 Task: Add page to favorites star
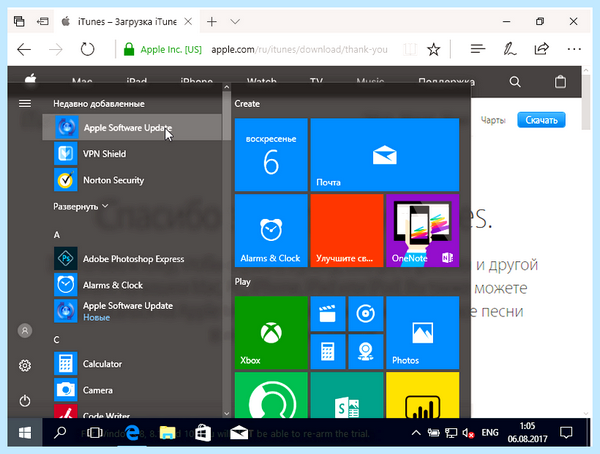[x=434, y=49]
